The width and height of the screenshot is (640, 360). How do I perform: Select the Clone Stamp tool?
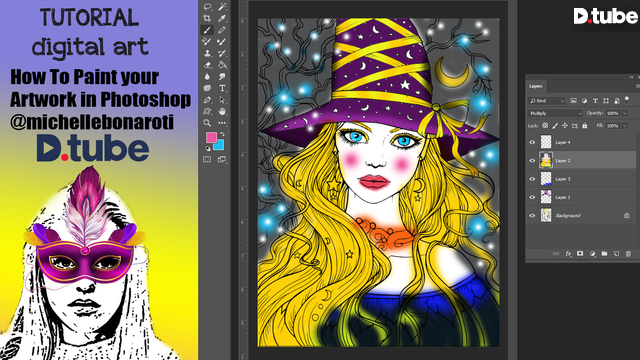pos(207,53)
